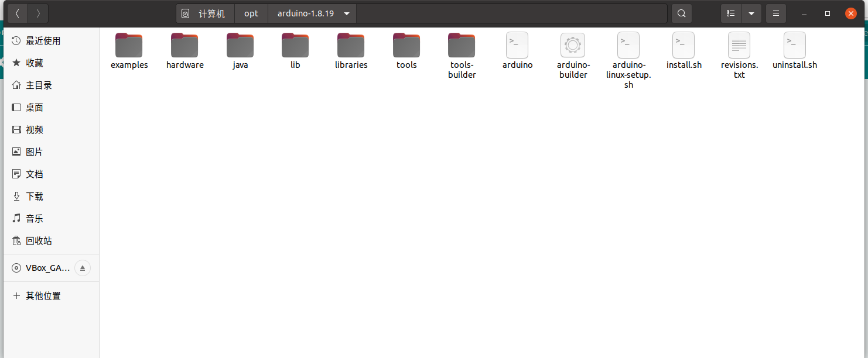The height and width of the screenshot is (358, 868).
Task: Open 视频 videos in sidebar
Action: tap(51, 130)
